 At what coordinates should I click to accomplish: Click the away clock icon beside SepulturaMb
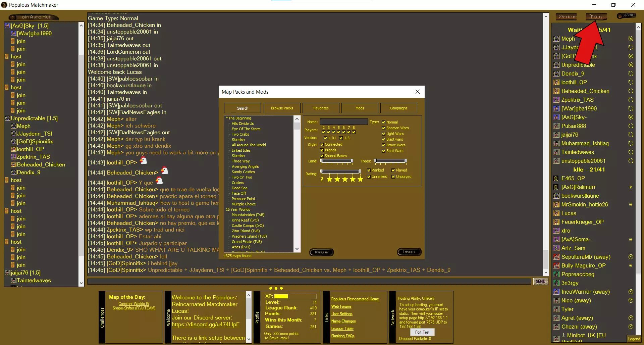point(631,257)
